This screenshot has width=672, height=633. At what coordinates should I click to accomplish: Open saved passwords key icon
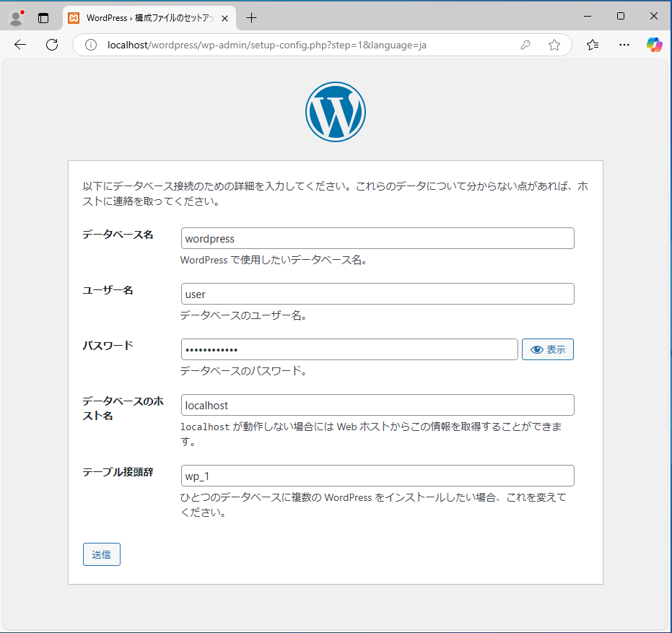click(x=525, y=45)
